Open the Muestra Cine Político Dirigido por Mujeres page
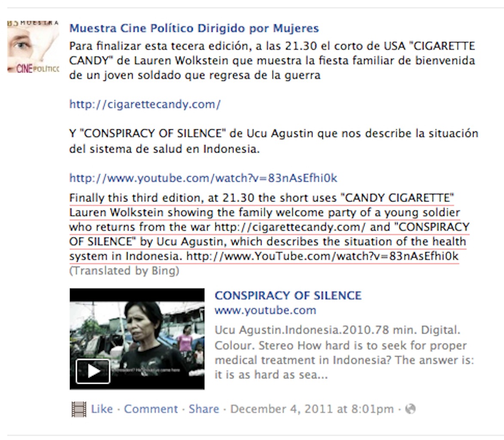Image resolution: width=504 pixels, height=440 pixels. [194, 28]
